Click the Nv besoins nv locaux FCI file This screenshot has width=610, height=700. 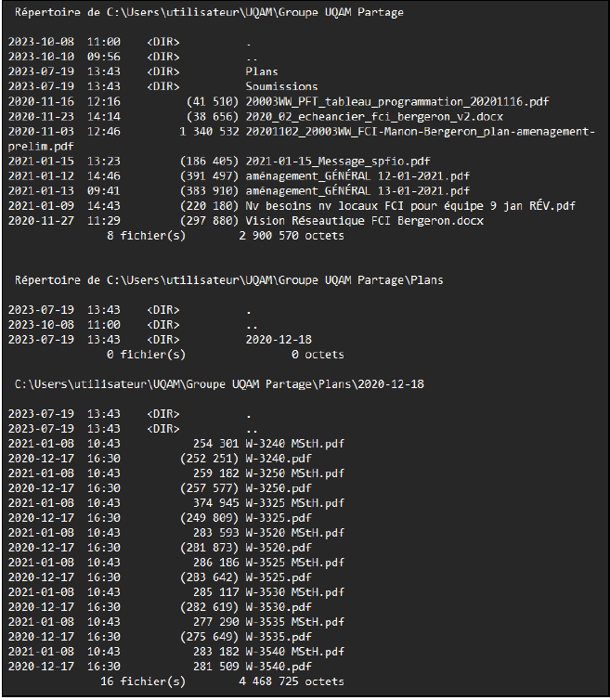(410, 206)
